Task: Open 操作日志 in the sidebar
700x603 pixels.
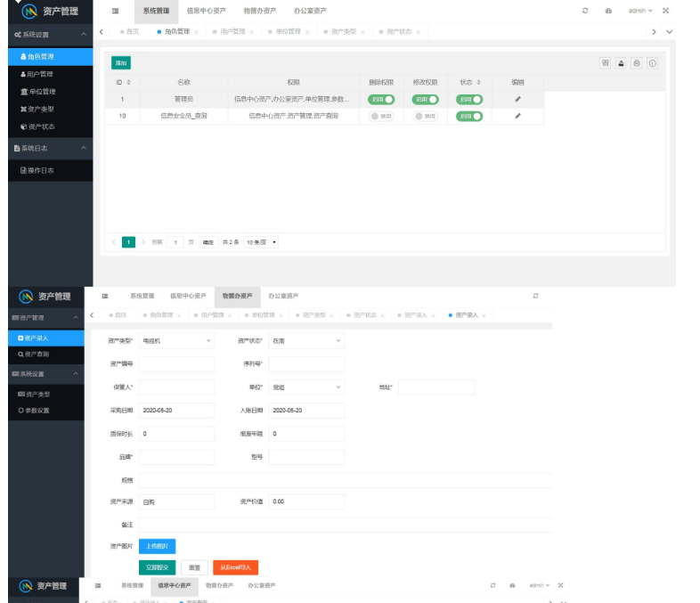Action: 42,170
